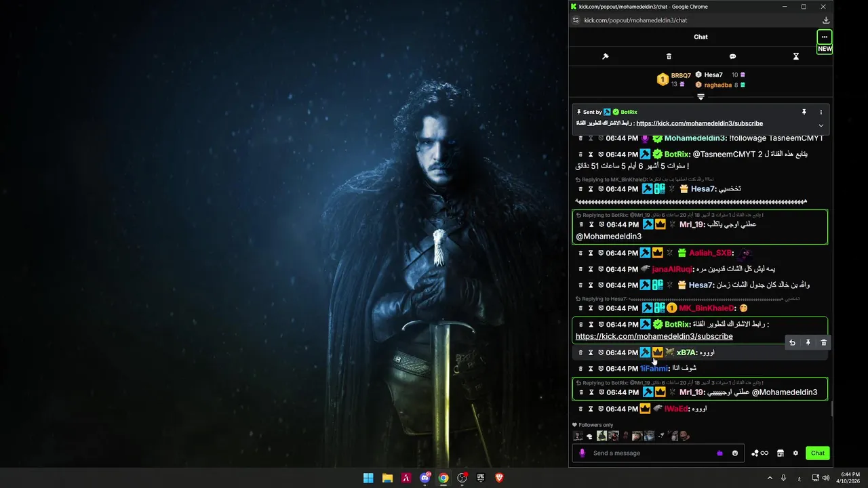Select the first emote thumbnail in the emote row

[578, 436]
